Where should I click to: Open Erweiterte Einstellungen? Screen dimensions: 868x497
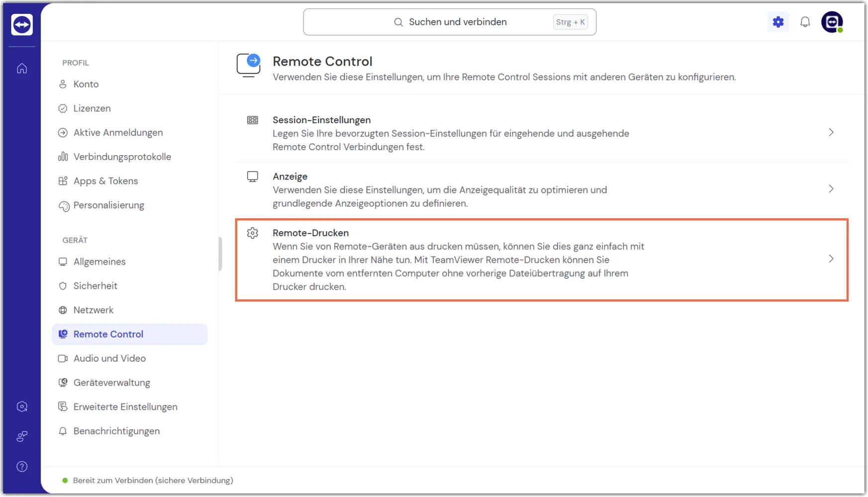coord(129,407)
